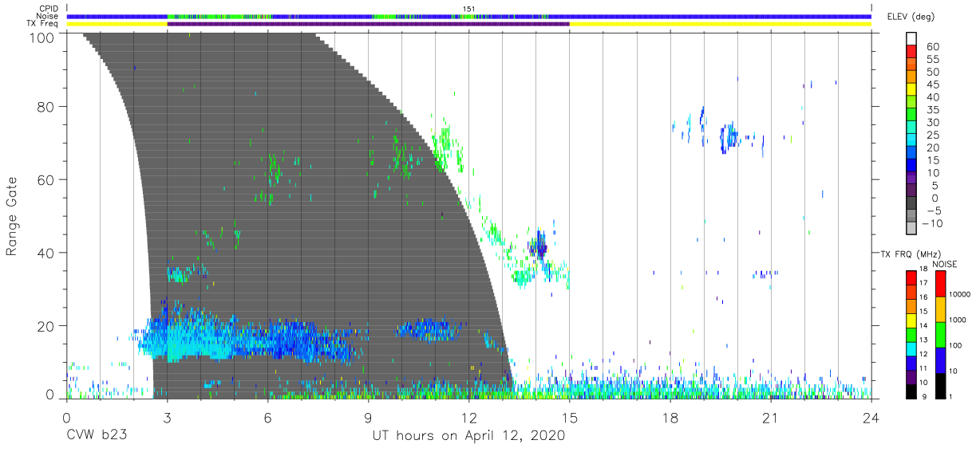This screenshot has height=452, width=980.
Task: Click the green swatch in NOISE colorbar
Action: point(941,334)
